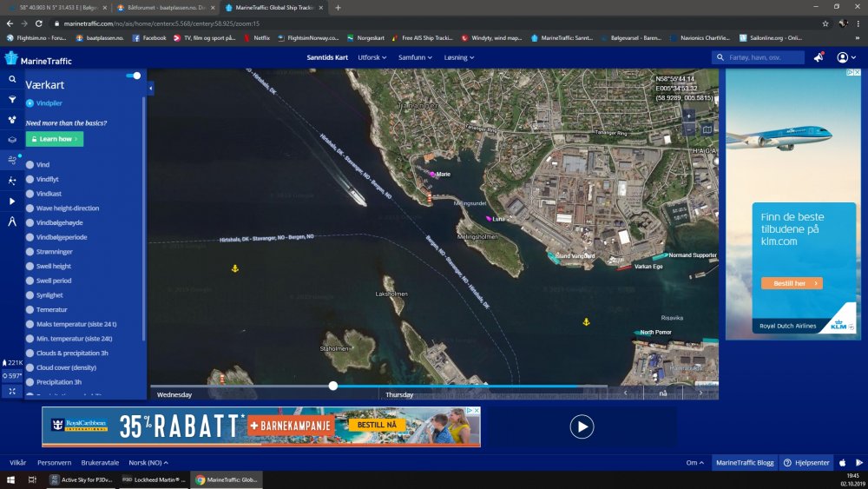The image size is (868, 489).
Task: Reload the page in browser
Action: [39, 23]
